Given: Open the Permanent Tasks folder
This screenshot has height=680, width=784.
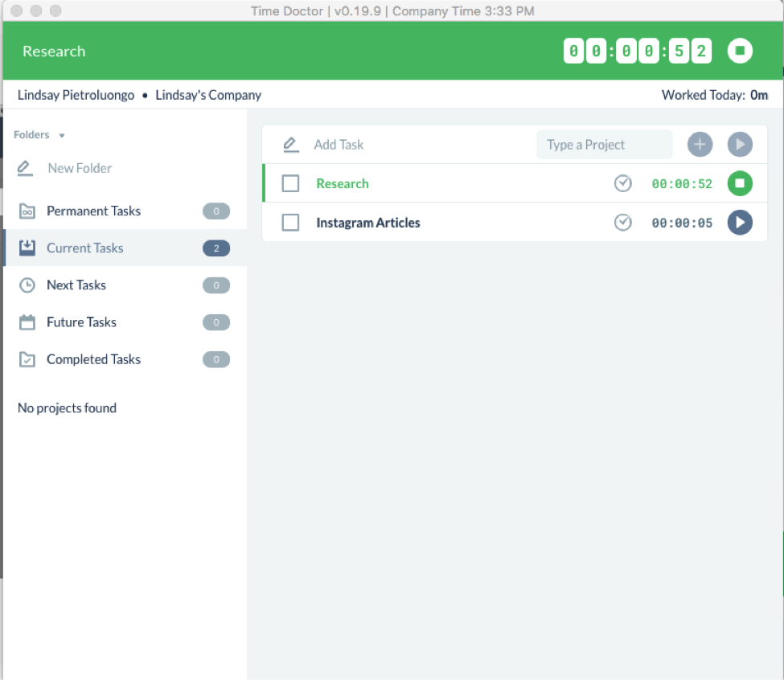Looking at the screenshot, I should [x=125, y=211].
